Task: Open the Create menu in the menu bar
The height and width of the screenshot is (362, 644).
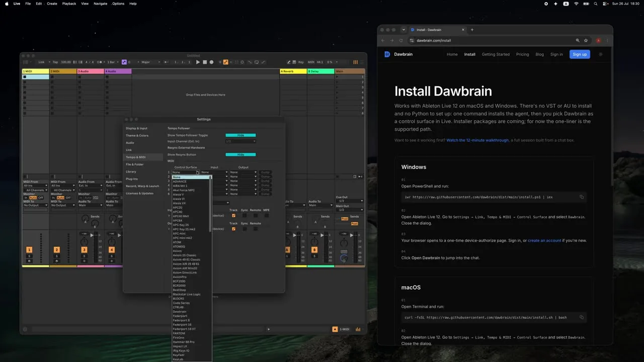Action: pos(52,4)
